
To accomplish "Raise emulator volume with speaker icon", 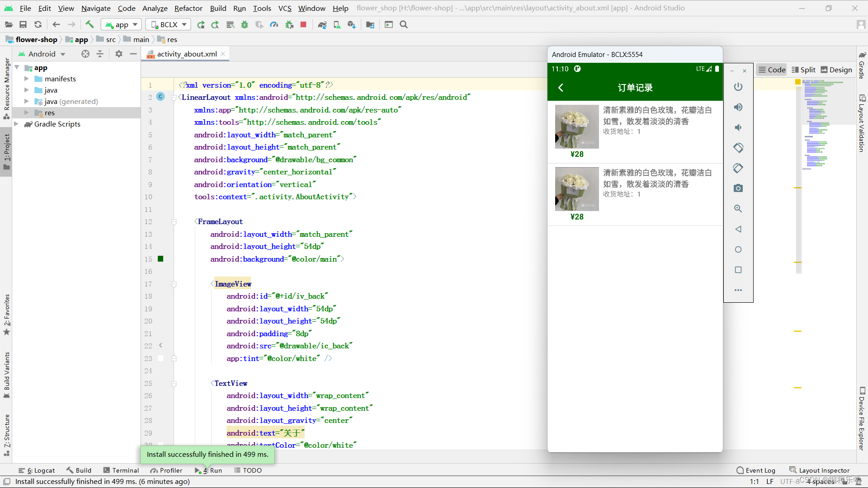I will tap(738, 107).
